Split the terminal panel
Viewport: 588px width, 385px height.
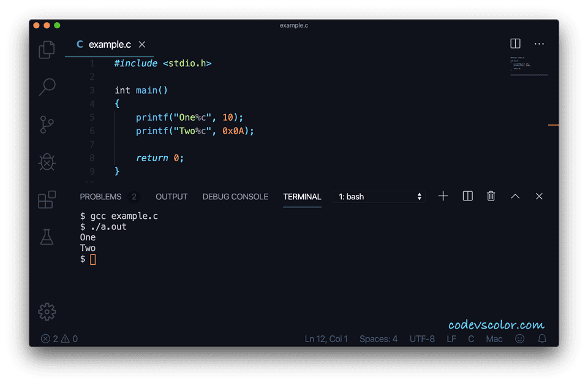467,196
